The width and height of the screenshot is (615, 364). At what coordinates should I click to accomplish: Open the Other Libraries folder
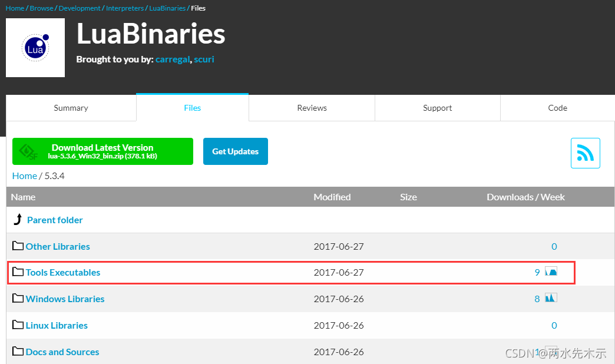[58, 246]
